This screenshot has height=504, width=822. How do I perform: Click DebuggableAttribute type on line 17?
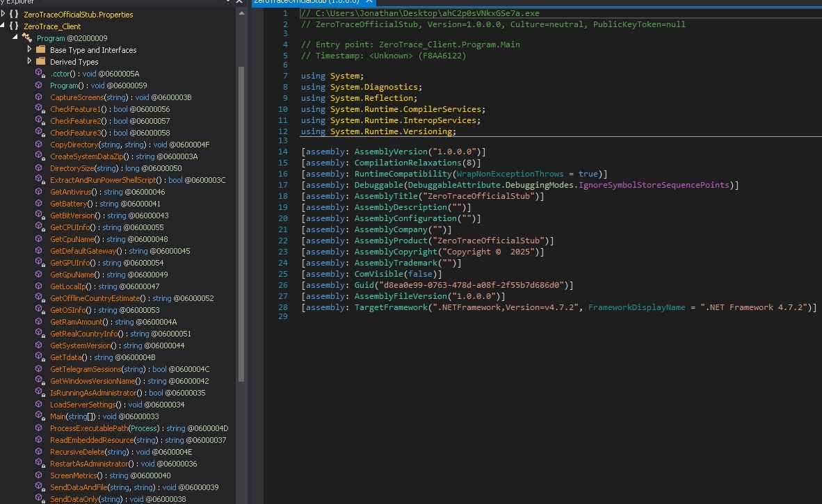pyautogui.click(x=453, y=185)
